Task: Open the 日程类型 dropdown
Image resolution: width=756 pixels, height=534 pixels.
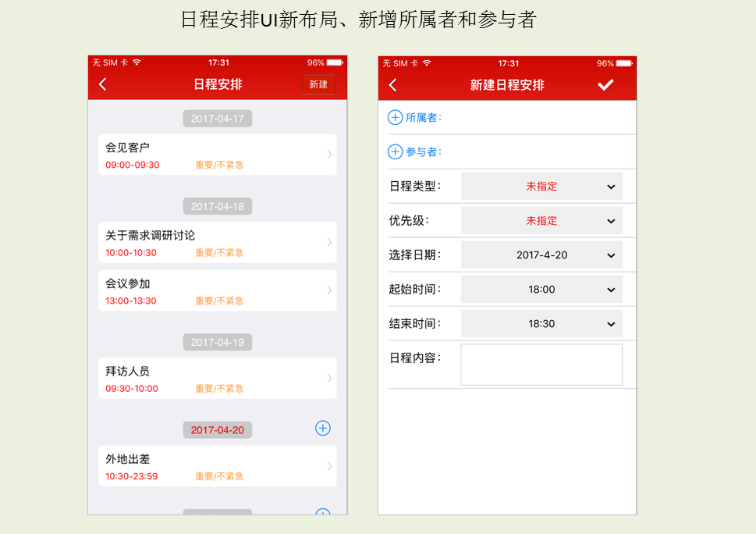Action: point(541,187)
